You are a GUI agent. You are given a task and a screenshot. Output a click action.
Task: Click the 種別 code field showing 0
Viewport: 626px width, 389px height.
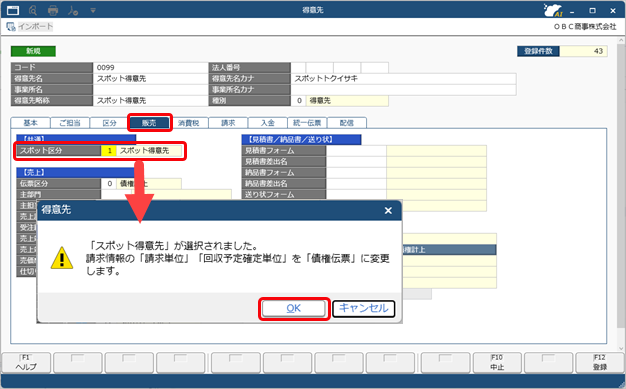(299, 101)
